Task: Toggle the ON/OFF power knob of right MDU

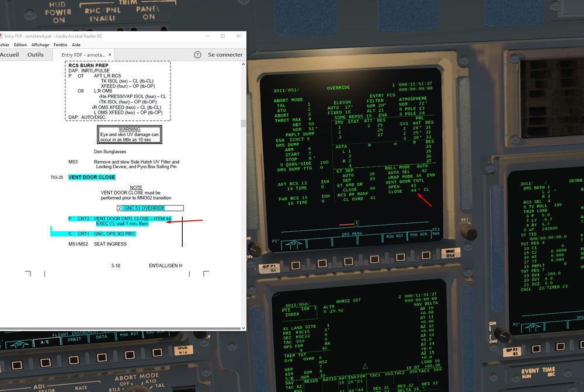Action: pos(502,335)
